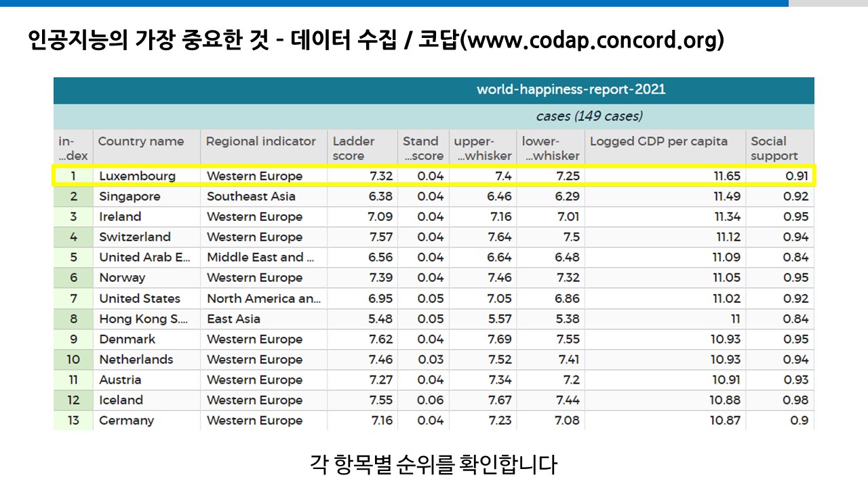868x488 pixels.
Task: Click Germany's logged GDP value 10.87
Action: (665, 421)
